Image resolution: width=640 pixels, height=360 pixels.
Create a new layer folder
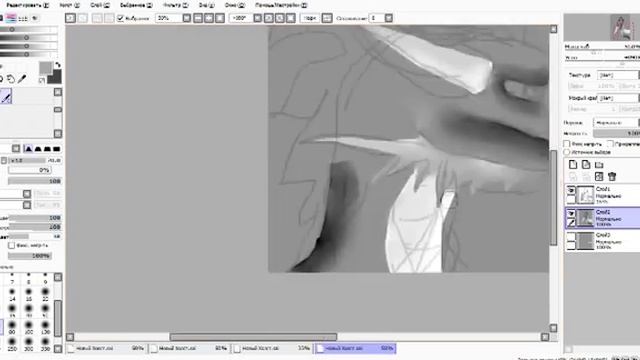click(x=599, y=164)
